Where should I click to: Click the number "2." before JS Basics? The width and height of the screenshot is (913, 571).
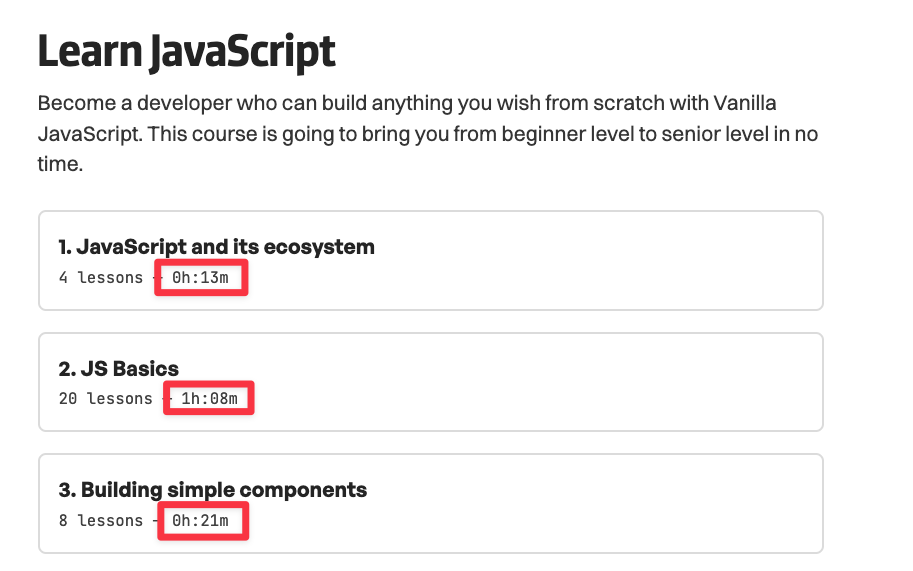[x=67, y=368]
